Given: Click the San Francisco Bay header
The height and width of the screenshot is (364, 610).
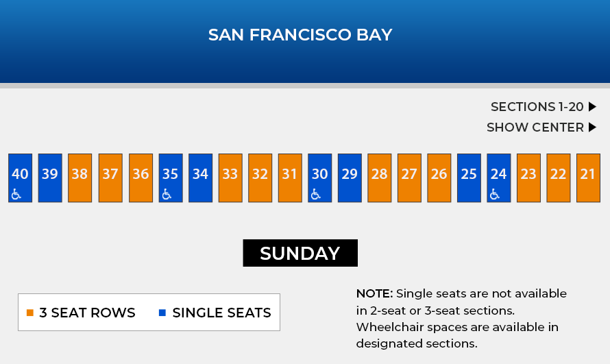Looking at the screenshot, I should pyautogui.click(x=300, y=35).
